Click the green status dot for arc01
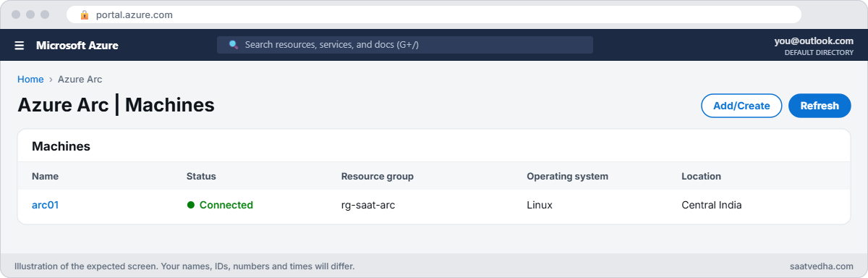 pyautogui.click(x=191, y=205)
